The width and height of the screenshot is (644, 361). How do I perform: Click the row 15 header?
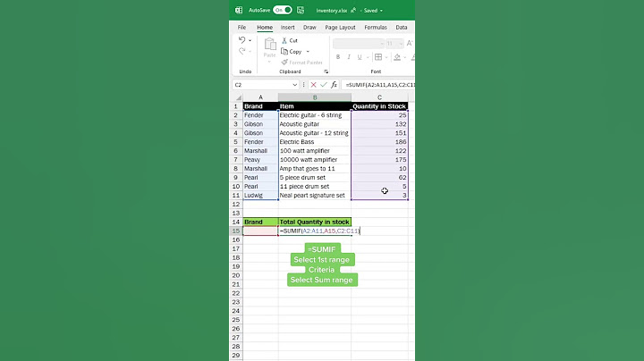click(x=236, y=231)
